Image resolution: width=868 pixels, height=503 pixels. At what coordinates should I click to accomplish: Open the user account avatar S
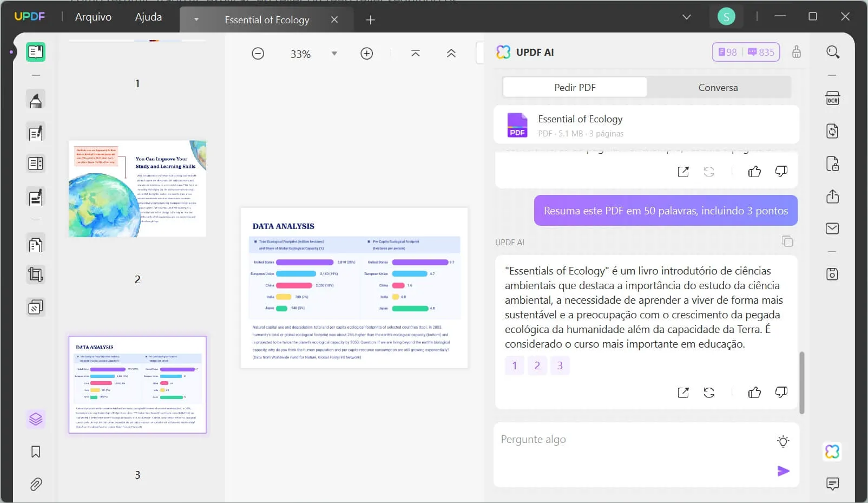(726, 17)
